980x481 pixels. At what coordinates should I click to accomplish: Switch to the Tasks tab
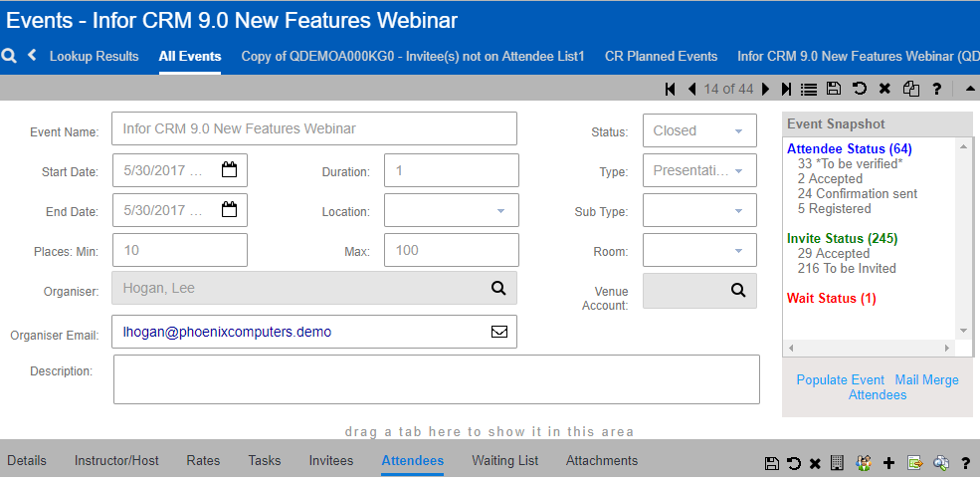pos(265,461)
